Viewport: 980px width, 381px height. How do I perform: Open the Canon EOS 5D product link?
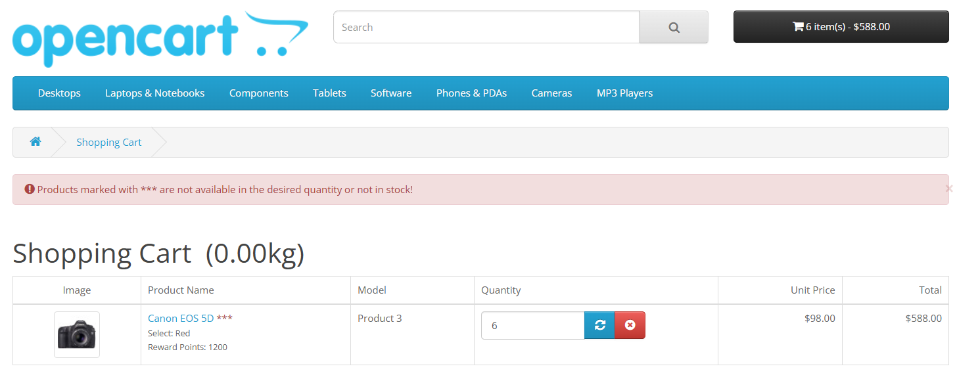(x=181, y=318)
